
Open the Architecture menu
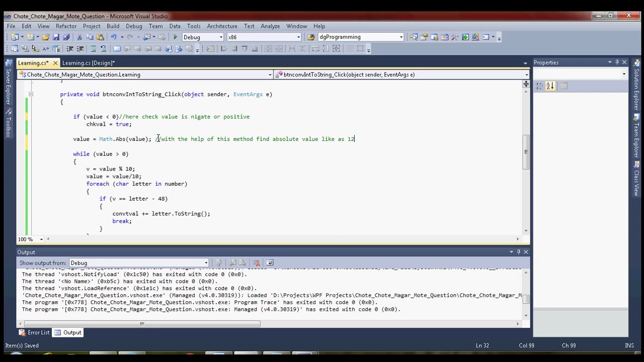(222, 26)
